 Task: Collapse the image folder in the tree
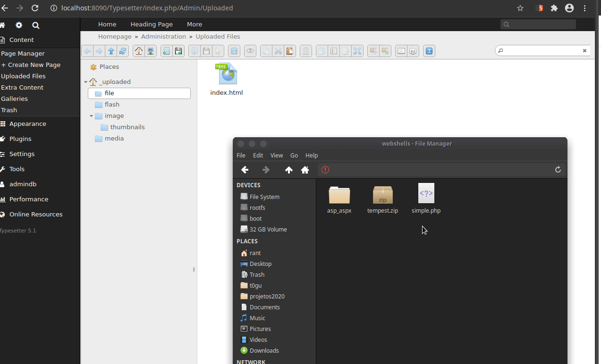91,116
